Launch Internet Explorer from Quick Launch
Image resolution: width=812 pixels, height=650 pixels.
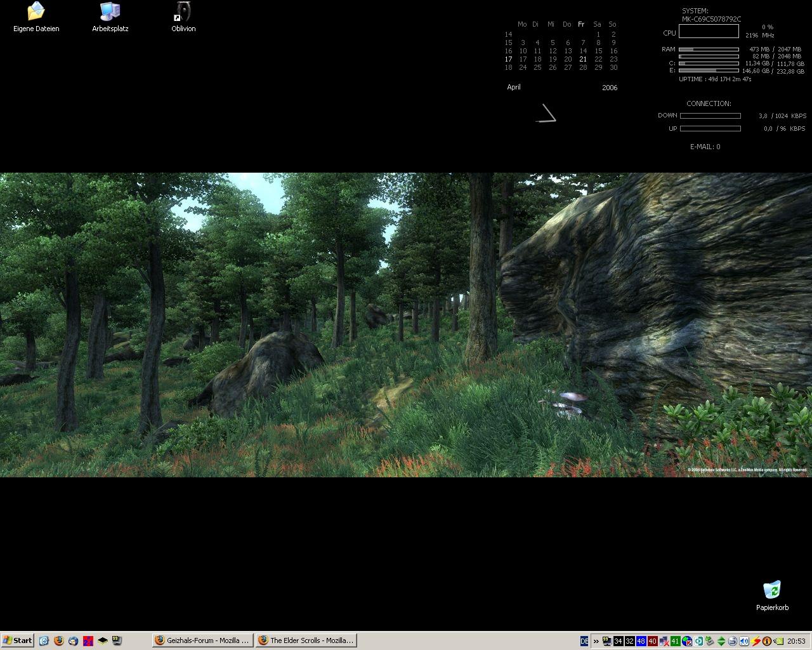point(44,641)
